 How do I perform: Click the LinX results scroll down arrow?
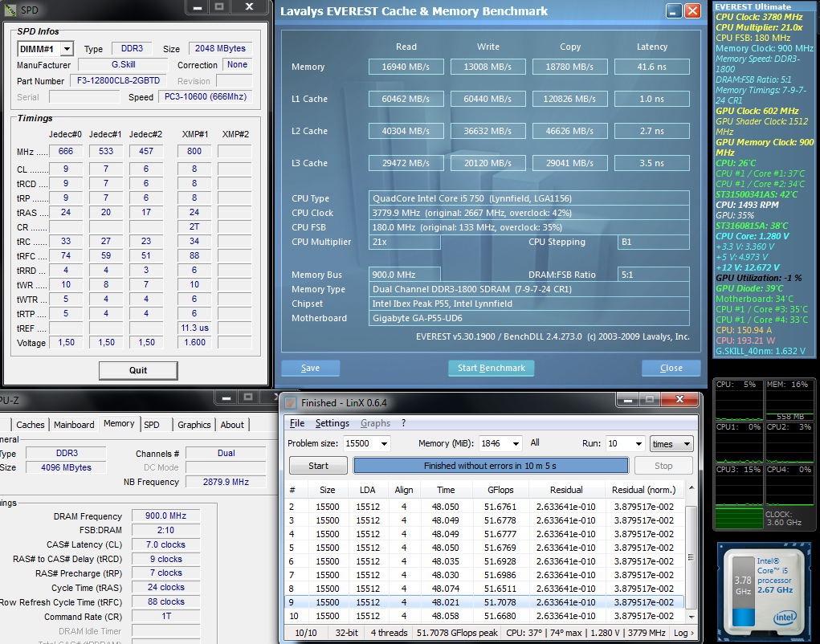[x=691, y=617]
